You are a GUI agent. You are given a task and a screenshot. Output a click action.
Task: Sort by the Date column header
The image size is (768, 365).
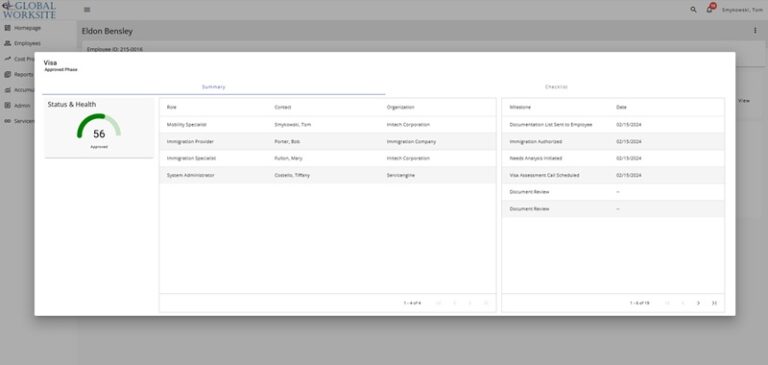coord(621,107)
